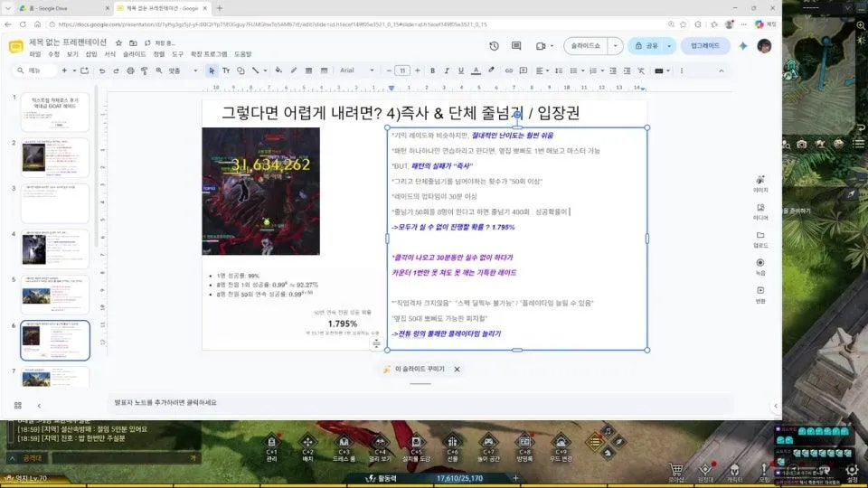Open the highlight color picker
868x488 pixels.
tap(491, 70)
